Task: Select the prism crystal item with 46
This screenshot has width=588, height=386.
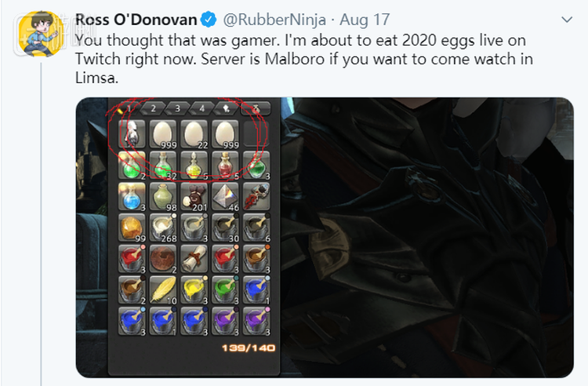Action: 225,196
